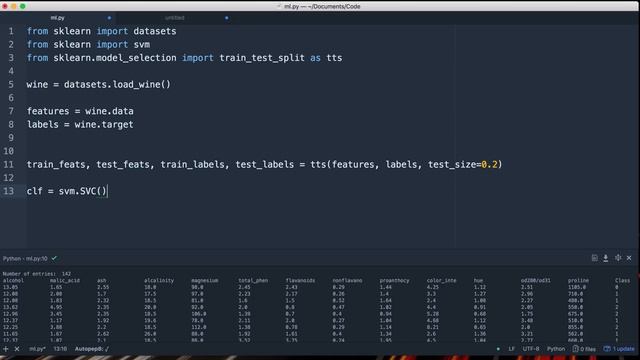
Task: Click the 1 update notification
Action: 619,349
